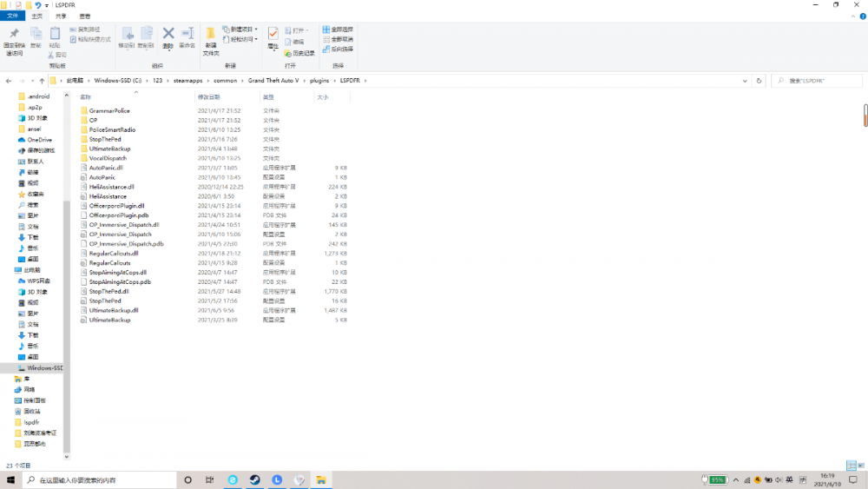Expand address bar history dropdown arrow
This screenshot has width=868, height=489.
pos(745,81)
